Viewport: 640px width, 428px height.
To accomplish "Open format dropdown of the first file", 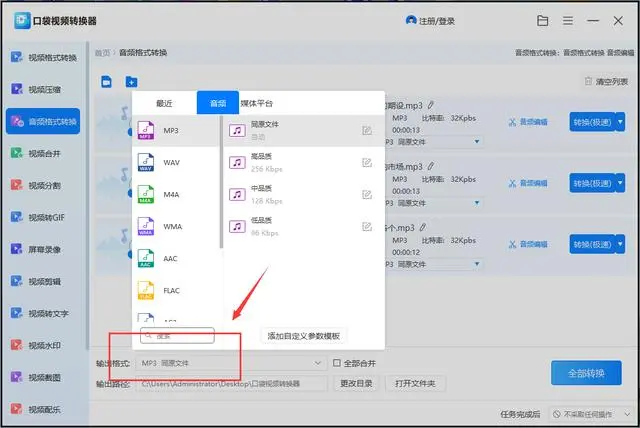I will click(x=477, y=142).
